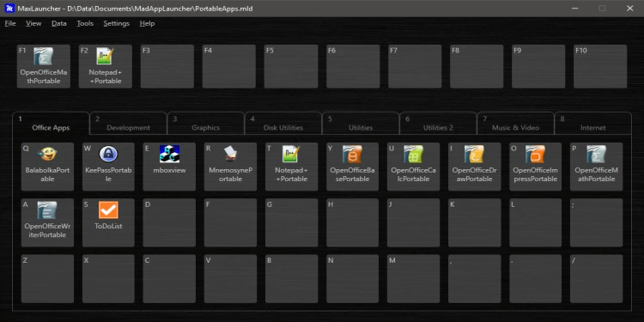Select the empty X key slot
The width and height of the screenshot is (644, 322).
[x=108, y=279]
